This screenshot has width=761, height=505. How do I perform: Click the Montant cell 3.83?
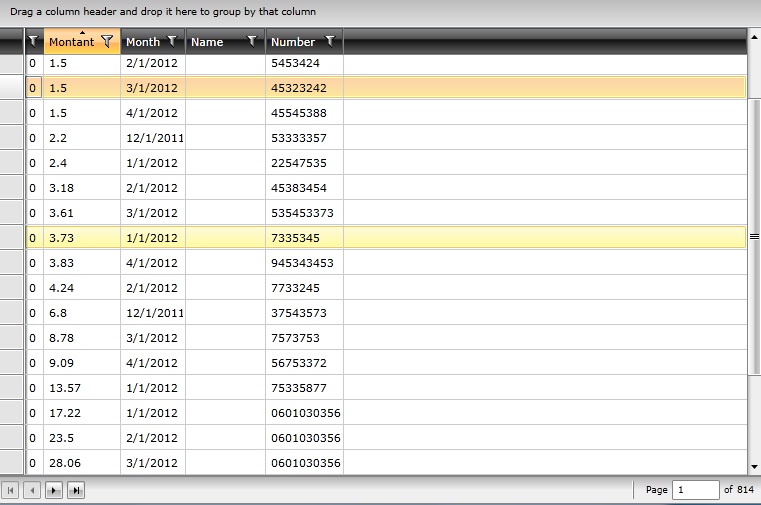82,263
